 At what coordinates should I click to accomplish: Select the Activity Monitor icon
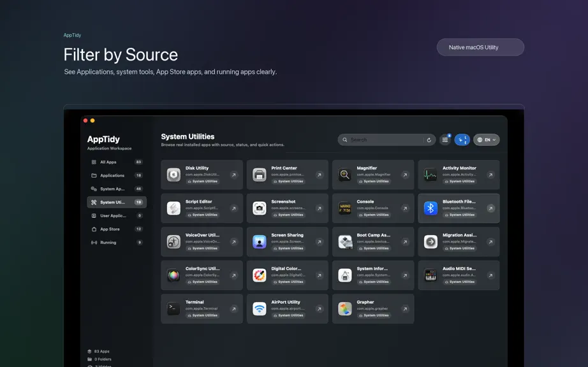pyautogui.click(x=430, y=175)
